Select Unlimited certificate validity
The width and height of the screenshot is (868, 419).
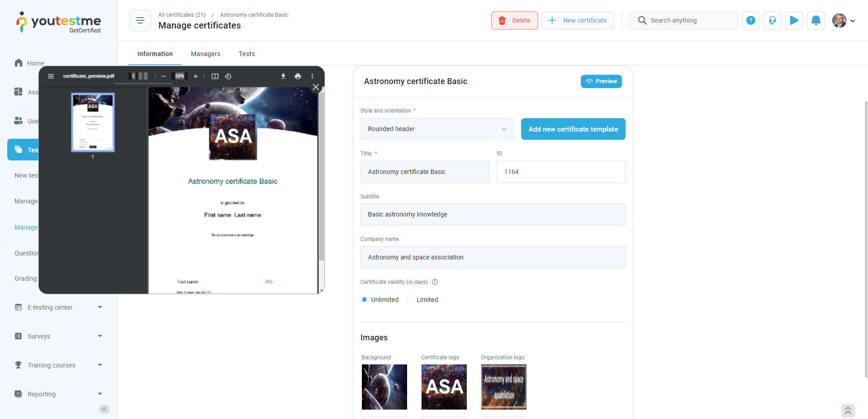365,300
